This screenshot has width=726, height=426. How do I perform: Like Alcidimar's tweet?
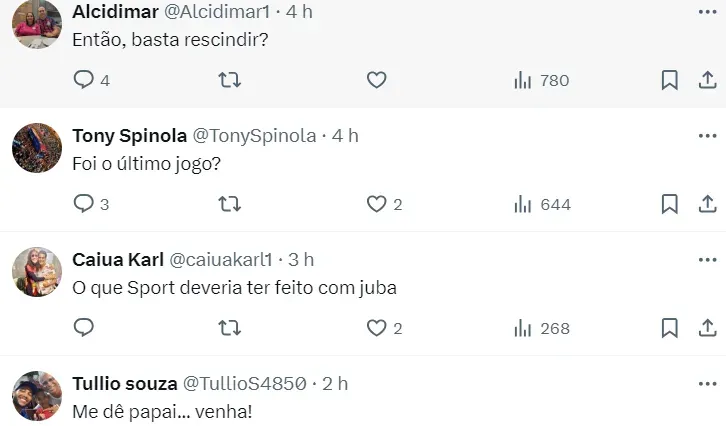pyautogui.click(x=376, y=80)
